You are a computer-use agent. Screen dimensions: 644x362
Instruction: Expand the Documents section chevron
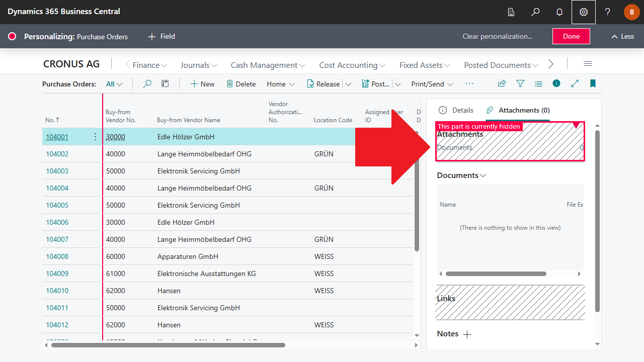pos(484,175)
